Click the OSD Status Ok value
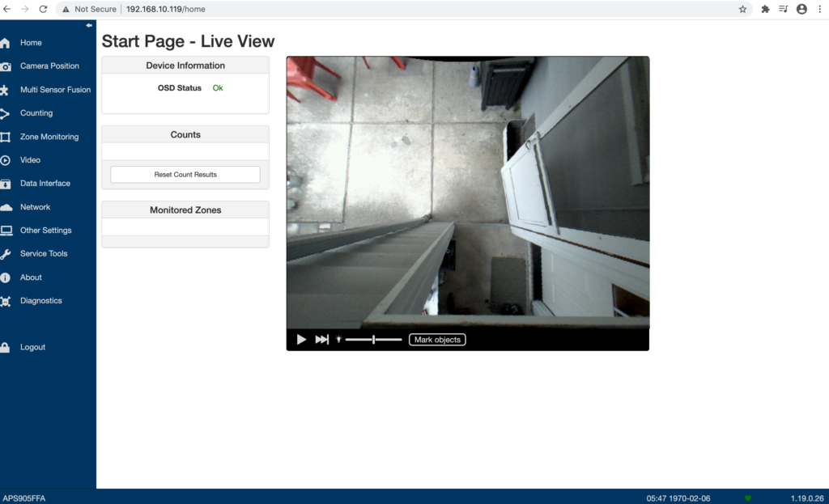829x504 pixels. click(x=217, y=88)
